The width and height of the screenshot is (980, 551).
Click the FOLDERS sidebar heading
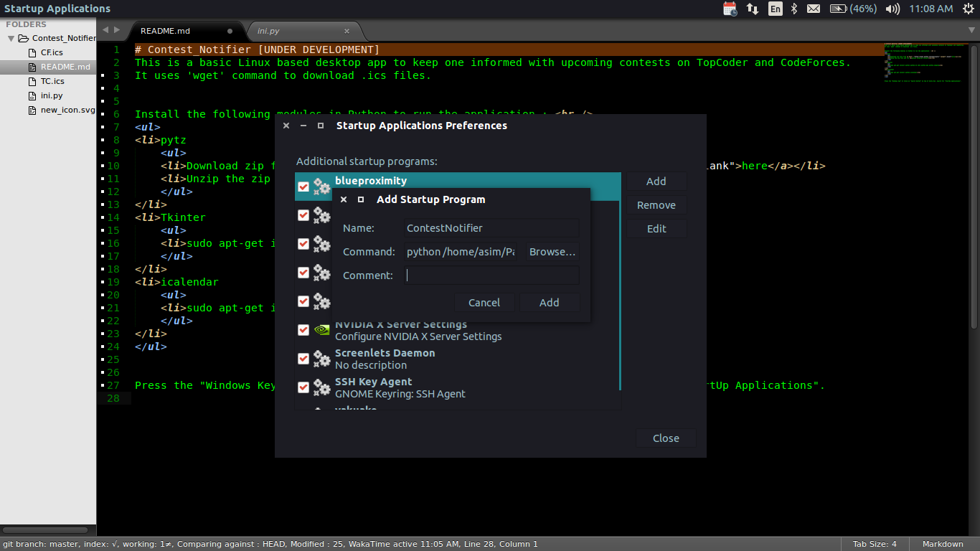click(26, 24)
